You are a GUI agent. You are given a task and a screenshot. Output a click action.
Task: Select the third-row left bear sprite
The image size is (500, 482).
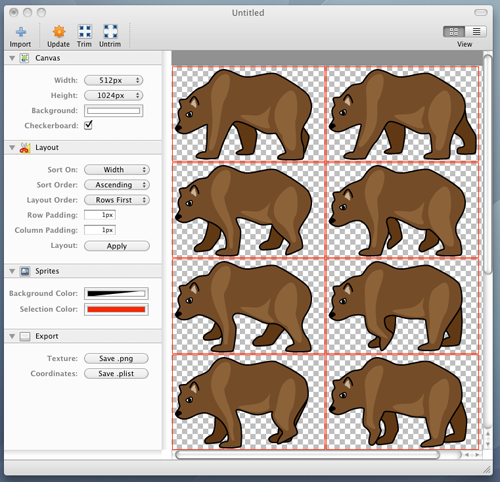248,306
